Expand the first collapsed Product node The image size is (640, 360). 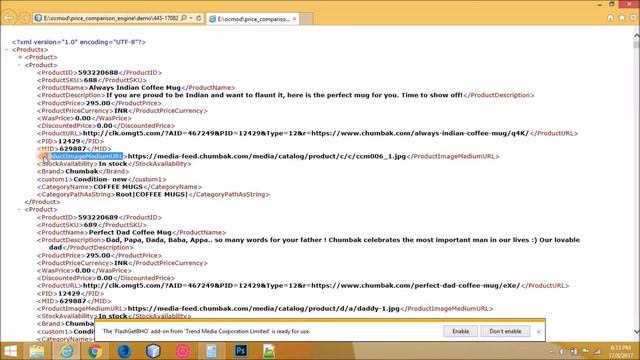(x=20, y=57)
